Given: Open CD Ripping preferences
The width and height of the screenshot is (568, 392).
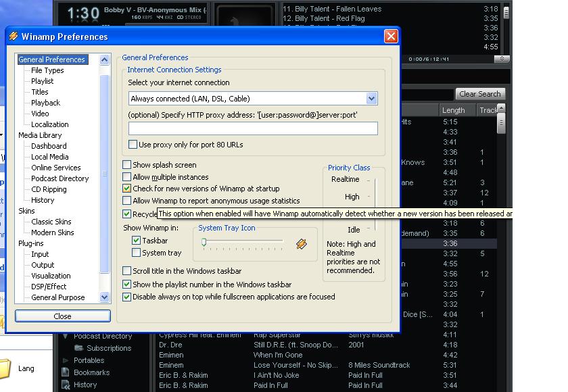Looking at the screenshot, I should (49, 189).
